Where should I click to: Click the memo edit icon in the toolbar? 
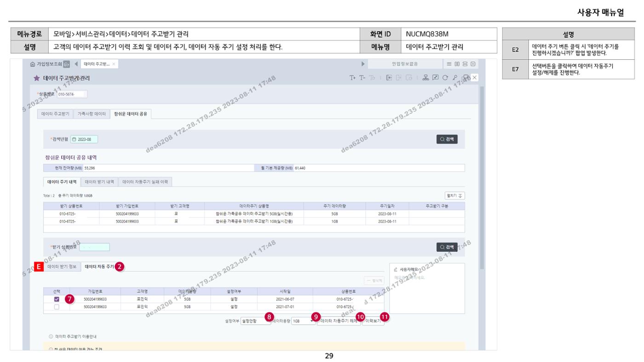pyautogui.click(x=436, y=78)
